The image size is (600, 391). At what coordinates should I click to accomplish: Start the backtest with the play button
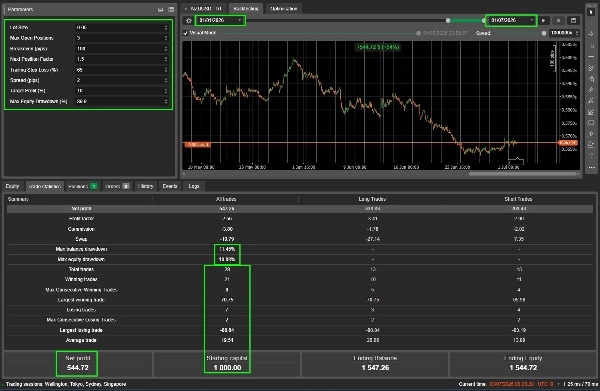(544, 21)
